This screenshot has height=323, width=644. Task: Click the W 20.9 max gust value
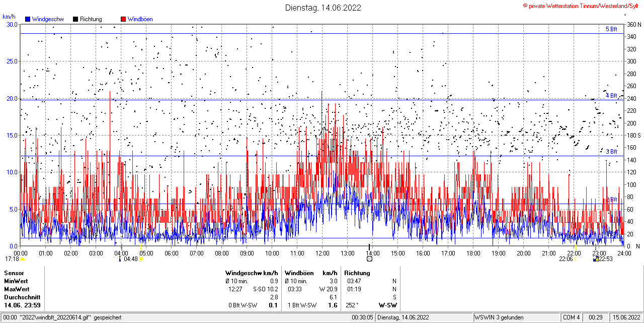[328, 289]
